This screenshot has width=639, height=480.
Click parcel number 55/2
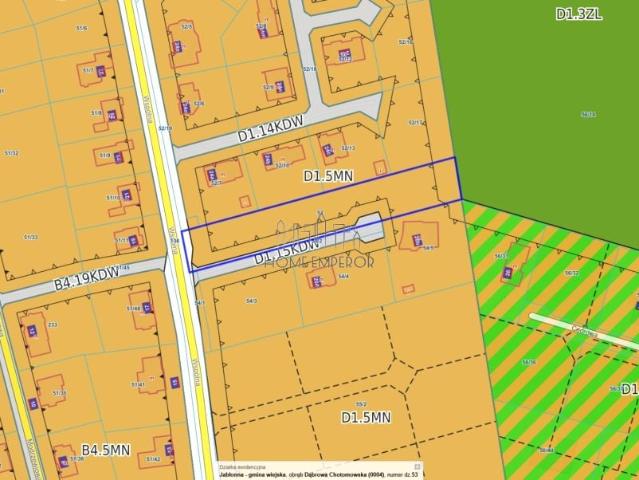click(x=361, y=404)
